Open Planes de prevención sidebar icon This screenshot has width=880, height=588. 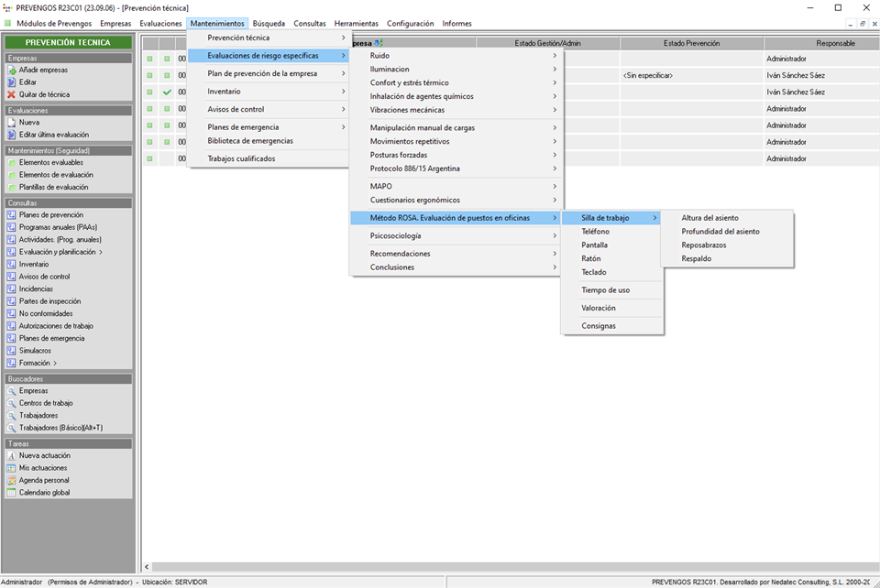12,215
